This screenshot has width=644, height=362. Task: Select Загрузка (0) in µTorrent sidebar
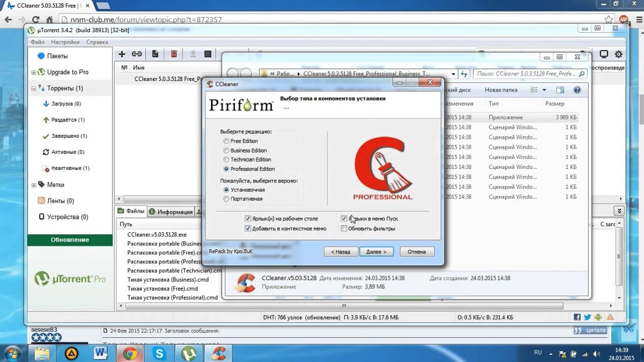[x=66, y=104]
